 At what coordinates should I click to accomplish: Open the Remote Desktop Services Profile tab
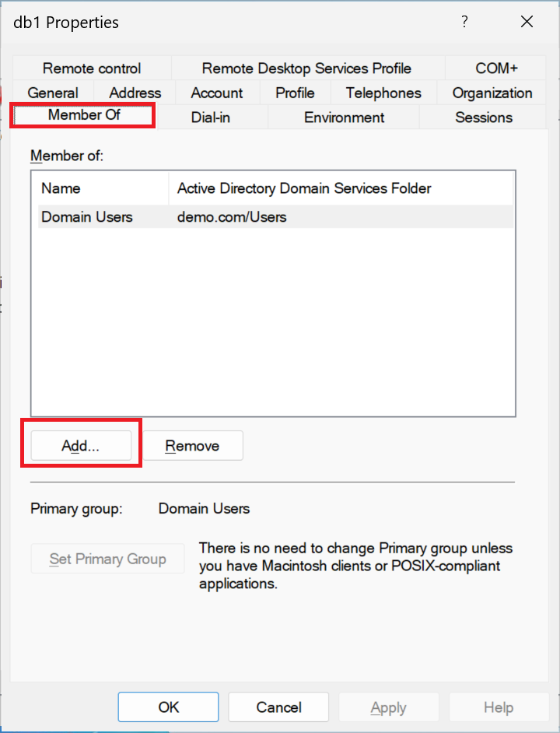point(306,68)
